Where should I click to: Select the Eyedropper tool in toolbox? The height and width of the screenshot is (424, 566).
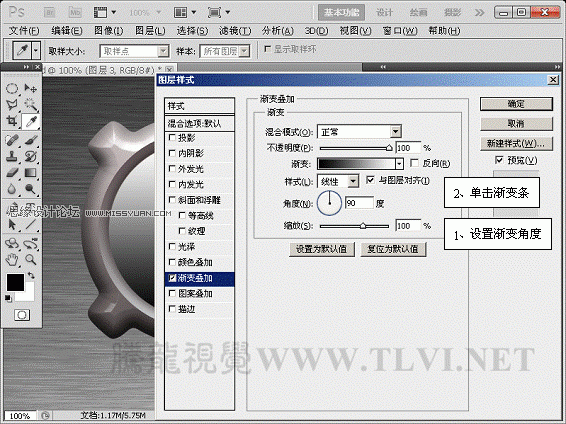tap(31, 121)
